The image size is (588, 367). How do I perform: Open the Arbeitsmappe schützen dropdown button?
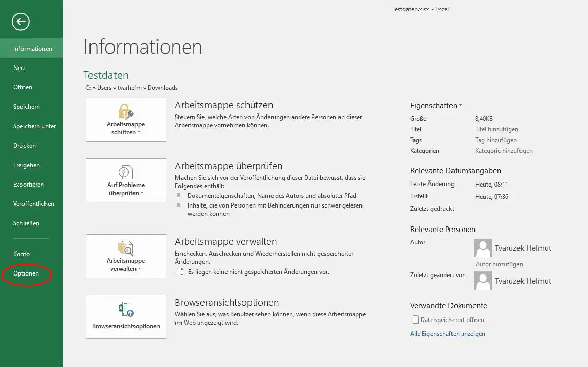tap(126, 128)
